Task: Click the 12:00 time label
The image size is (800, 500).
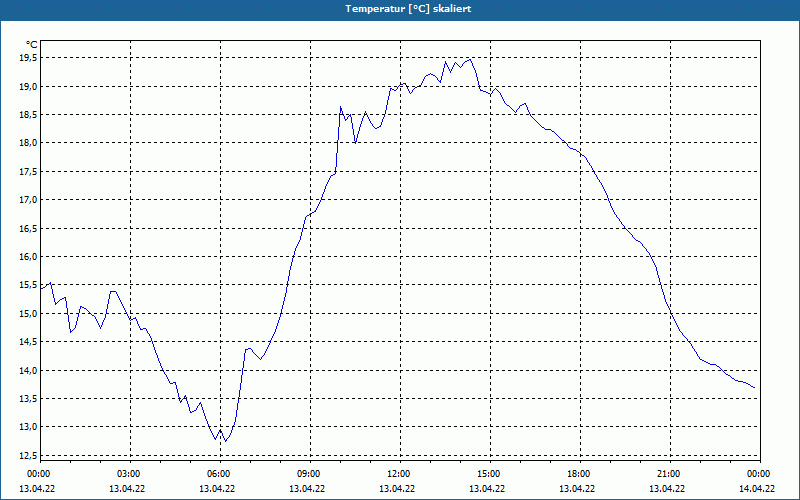Action: 400,474
